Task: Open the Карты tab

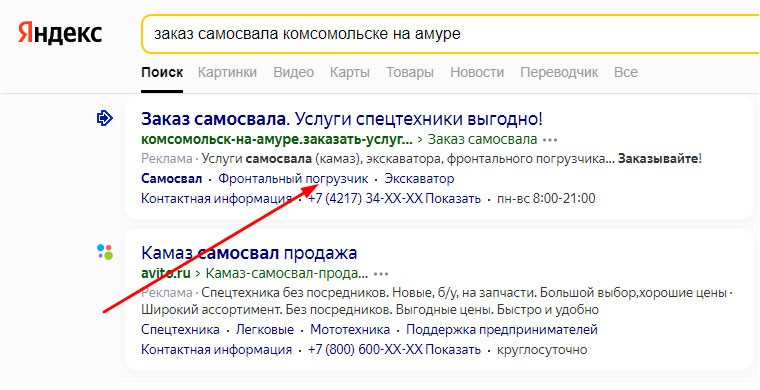Action: [x=350, y=73]
